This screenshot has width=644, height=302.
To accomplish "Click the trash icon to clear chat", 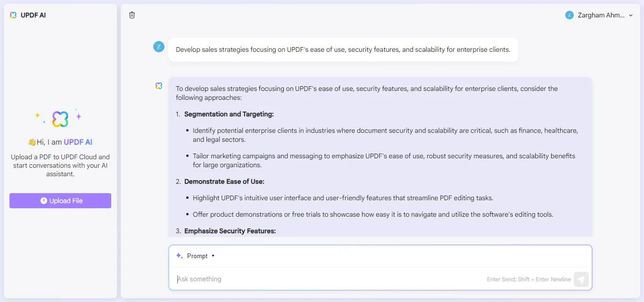I will [132, 15].
